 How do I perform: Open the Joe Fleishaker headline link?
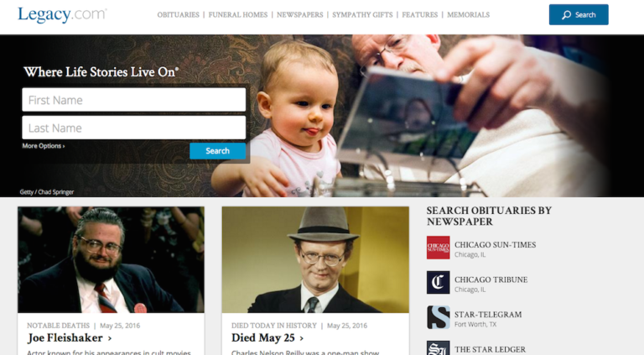point(70,337)
